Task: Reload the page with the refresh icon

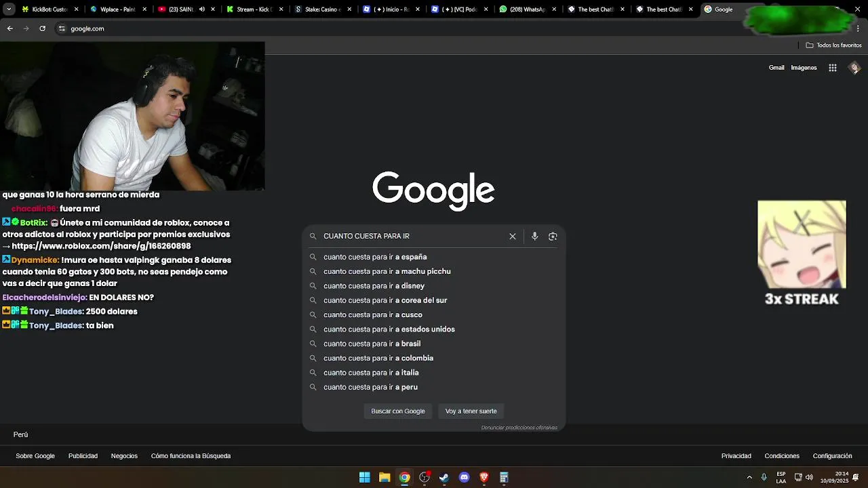Action: click(42, 28)
